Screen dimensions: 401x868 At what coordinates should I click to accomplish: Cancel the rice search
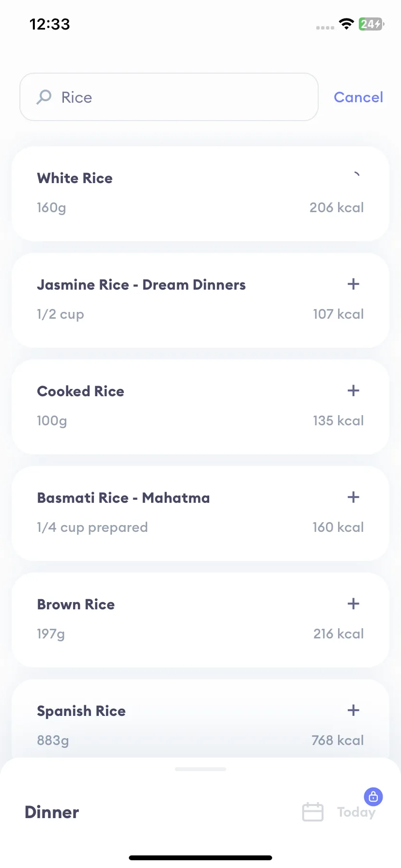358,97
